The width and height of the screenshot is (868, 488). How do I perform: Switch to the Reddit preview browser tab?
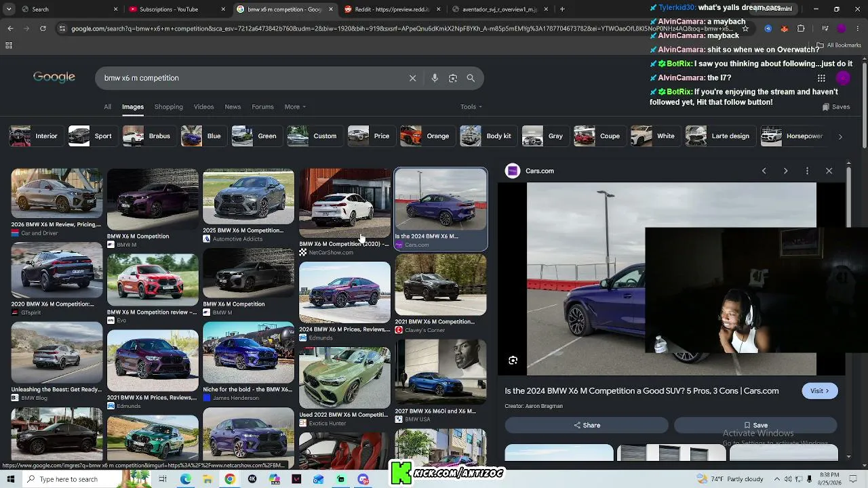pos(392,9)
